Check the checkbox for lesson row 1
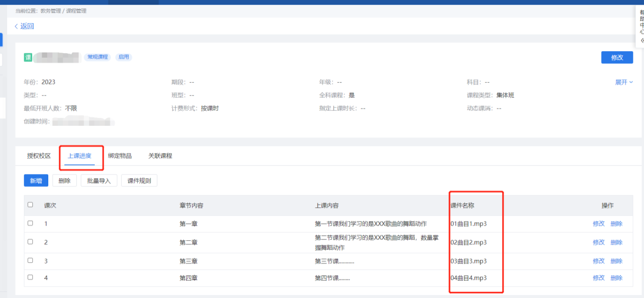Image resolution: width=644 pixels, height=298 pixels. (30, 223)
